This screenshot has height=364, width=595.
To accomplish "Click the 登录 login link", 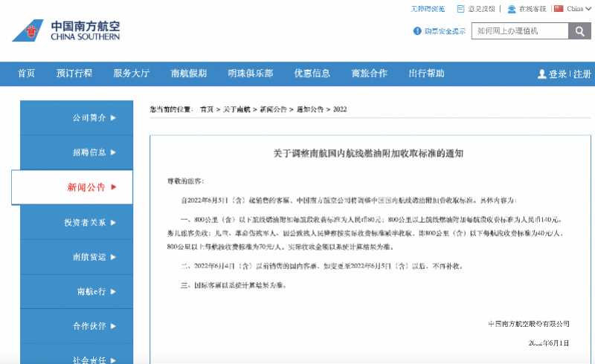I will [557, 74].
